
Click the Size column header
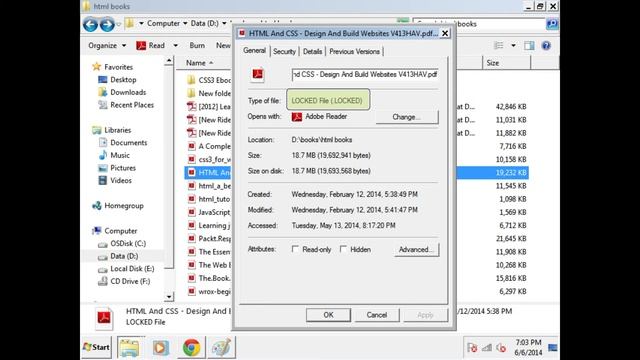point(507,63)
